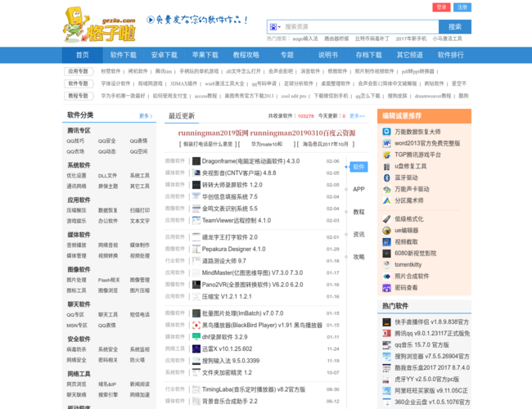This screenshot has height=409, width=532.
Task: Click the 教程专题 tag button
Action: 79,96
